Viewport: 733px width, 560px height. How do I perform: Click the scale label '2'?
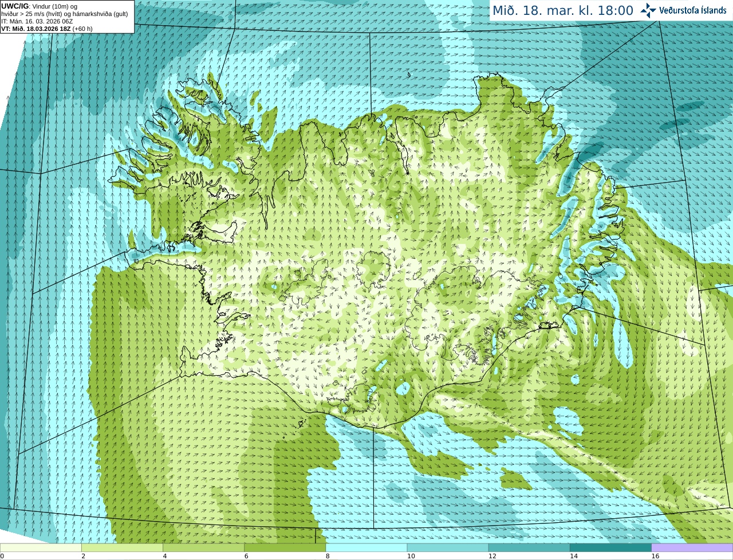[84, 556]
